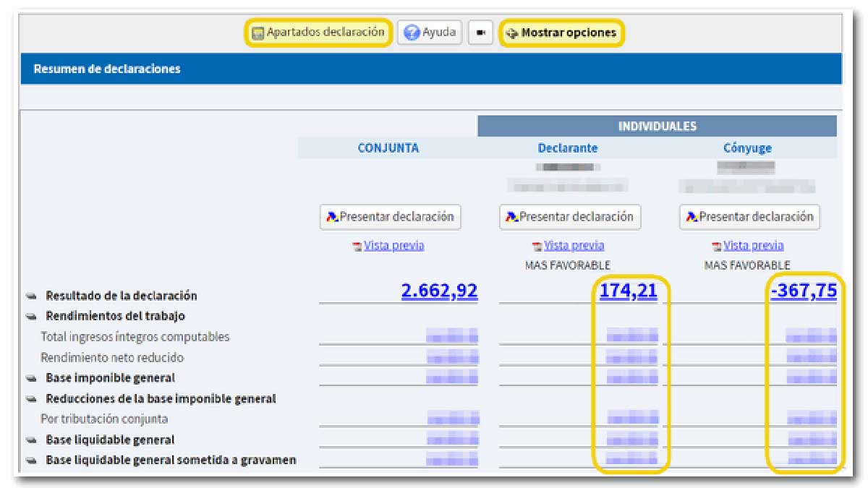This screenshot has width=868, height=488.
Task: Select the CONJUNTA column header
Action: click(x=391, y=147)
